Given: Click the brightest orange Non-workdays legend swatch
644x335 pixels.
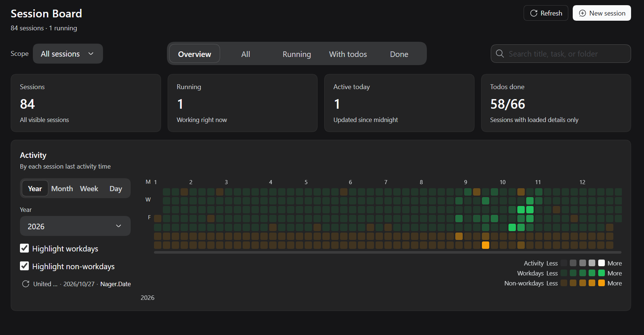Looking at the screenshot, I should tap(602, 283).
